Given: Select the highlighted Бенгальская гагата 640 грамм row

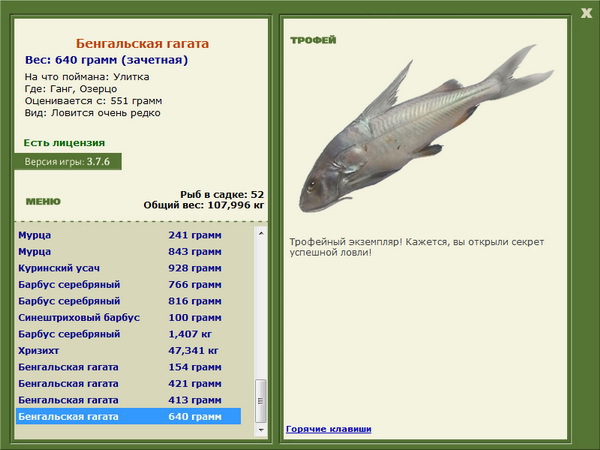Looking at the screenshot, I should click(x=129, y=416).
